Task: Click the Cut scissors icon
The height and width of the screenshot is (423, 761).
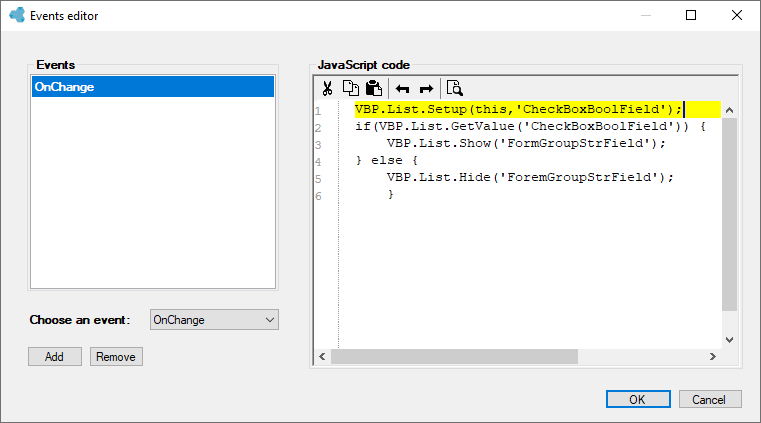Action: [x=327, y=88]
